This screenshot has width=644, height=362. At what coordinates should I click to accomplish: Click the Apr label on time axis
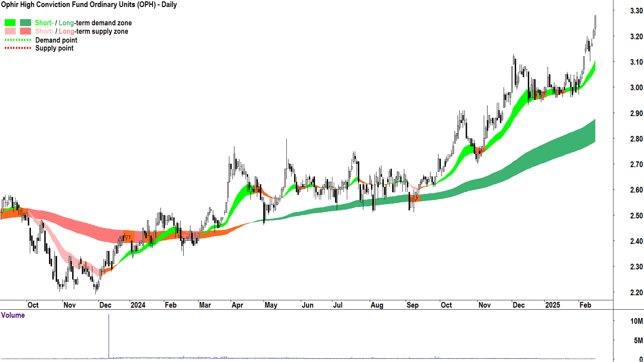click(237, 305)
